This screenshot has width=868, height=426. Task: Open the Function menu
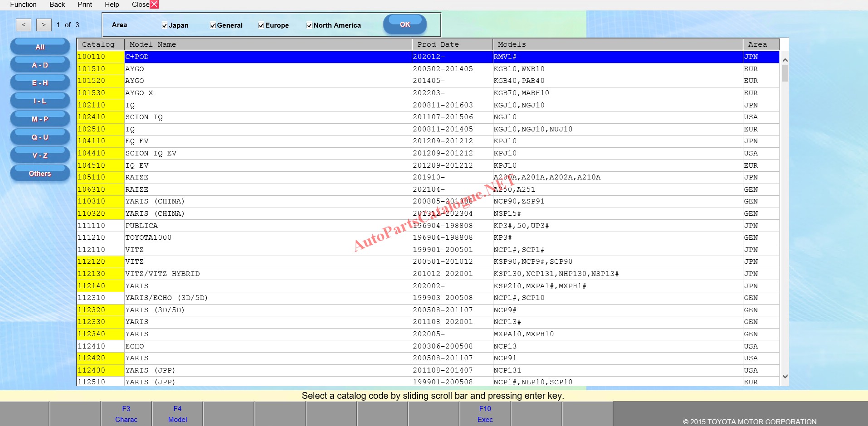click(23, 5)
